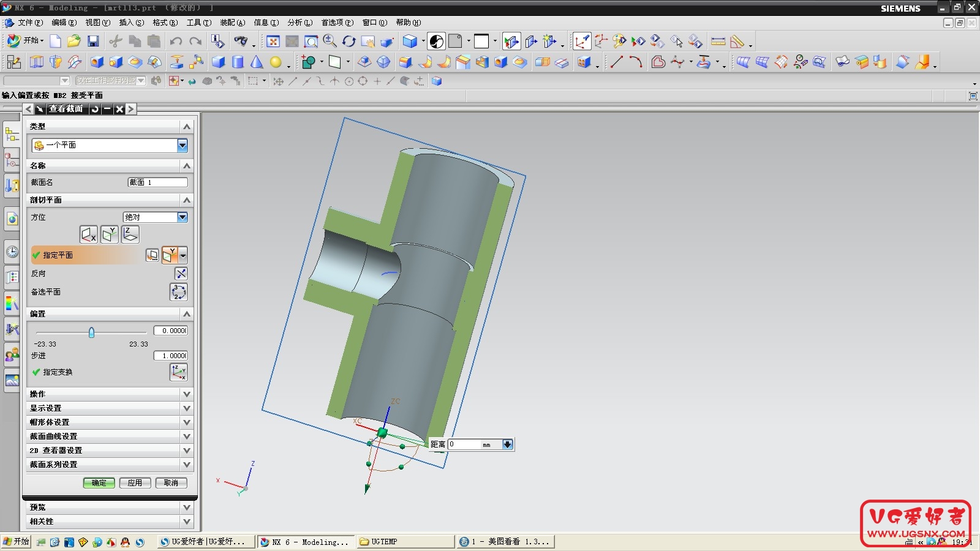Image resolution: width=980 pixels, height=551 pixels.
Task: Create a Block primitive
Action: coord(219,62)
